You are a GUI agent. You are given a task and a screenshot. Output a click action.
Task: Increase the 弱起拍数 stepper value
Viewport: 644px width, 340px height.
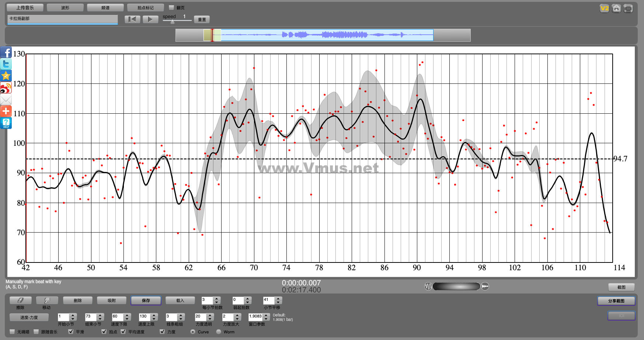pyautogui.click(x=248, y=298)
